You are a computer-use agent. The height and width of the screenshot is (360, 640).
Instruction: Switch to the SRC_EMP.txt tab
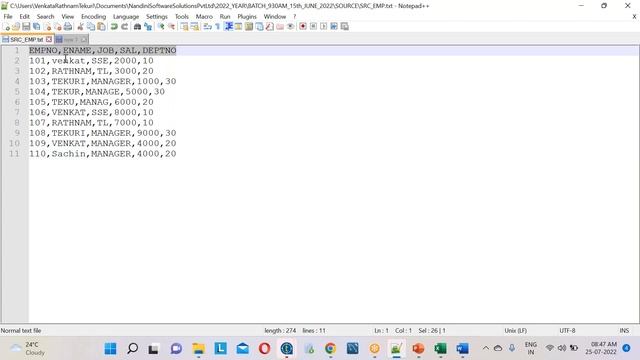(x=26, y=40)
